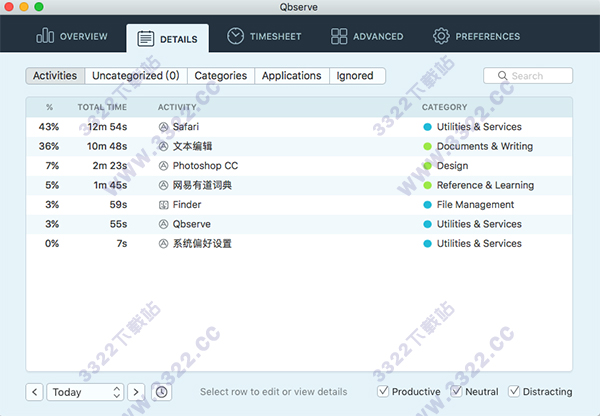Show Uncategorized (0) items
Screen dimensions: 600x416
coord(136,76)
